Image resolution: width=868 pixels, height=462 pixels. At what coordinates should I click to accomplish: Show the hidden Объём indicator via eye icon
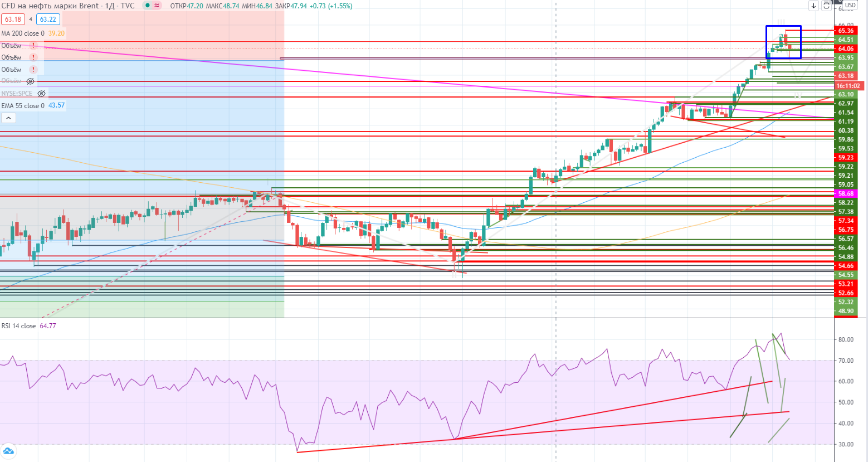(31, 81)
